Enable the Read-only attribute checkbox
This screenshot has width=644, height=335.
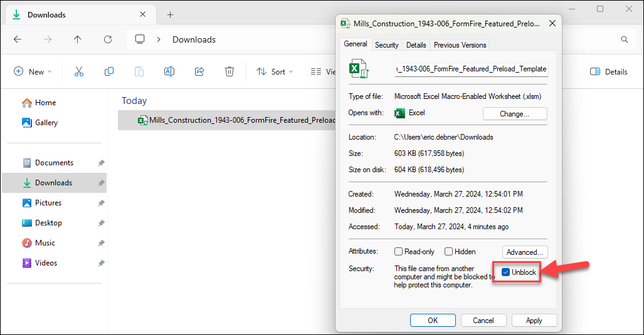click(398, 252)
